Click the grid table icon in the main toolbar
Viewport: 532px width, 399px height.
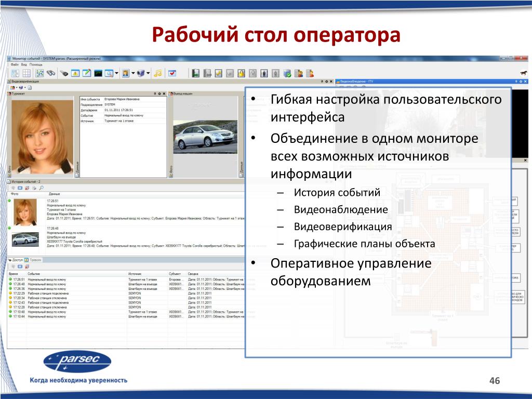coord(26,73)
